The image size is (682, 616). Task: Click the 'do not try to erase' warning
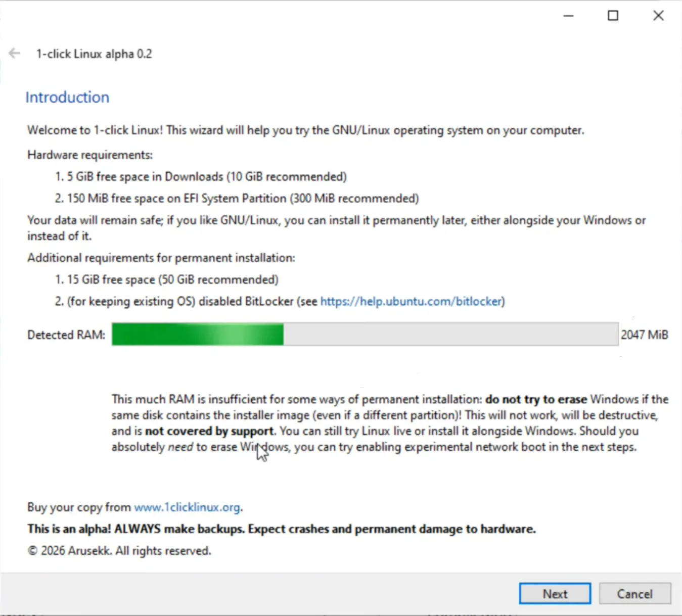tap(536, 399)
